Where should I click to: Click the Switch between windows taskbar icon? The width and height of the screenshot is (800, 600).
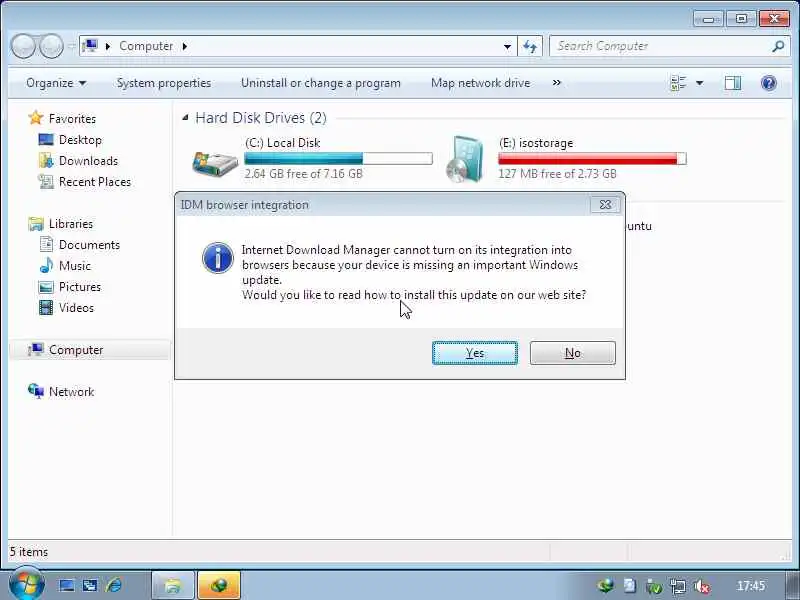90,585
